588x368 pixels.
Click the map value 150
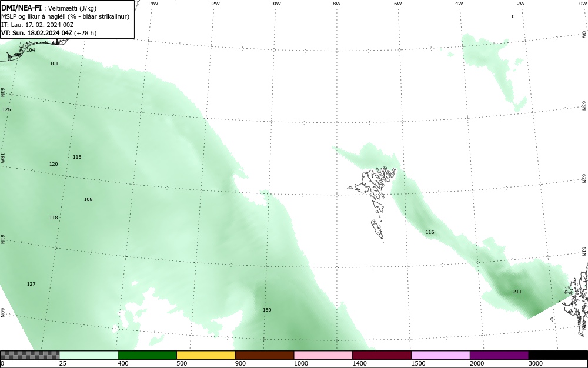[267, 310]
